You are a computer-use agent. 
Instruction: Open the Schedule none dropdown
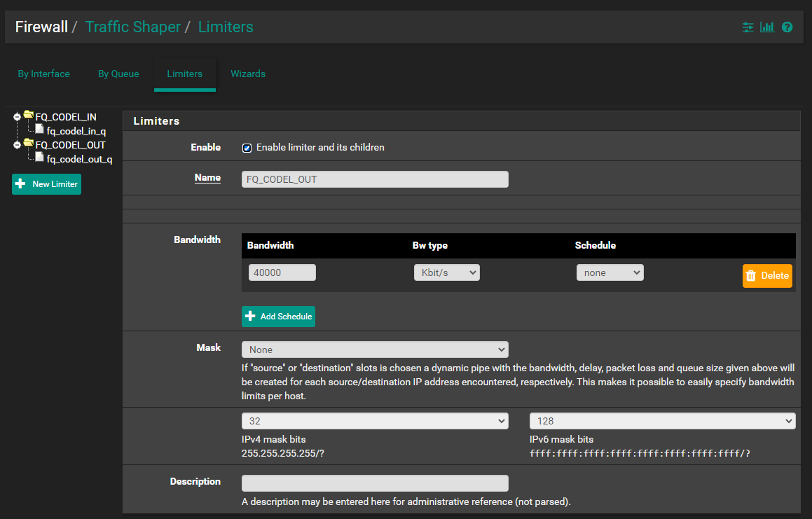pos(610,272)
